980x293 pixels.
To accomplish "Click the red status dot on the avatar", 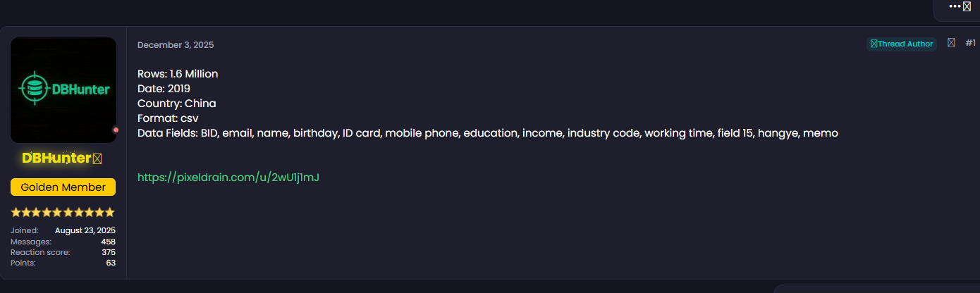I will point(116,130).
